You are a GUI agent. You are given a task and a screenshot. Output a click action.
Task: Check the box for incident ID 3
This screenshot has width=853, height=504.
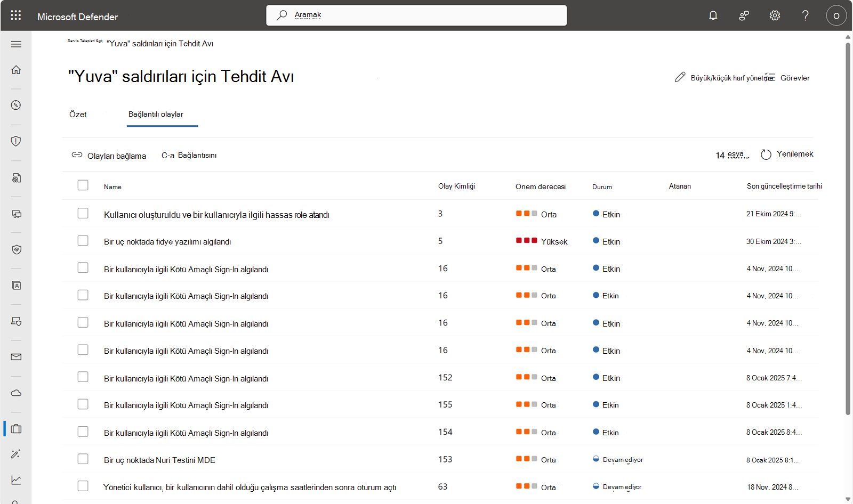[83, 213]
